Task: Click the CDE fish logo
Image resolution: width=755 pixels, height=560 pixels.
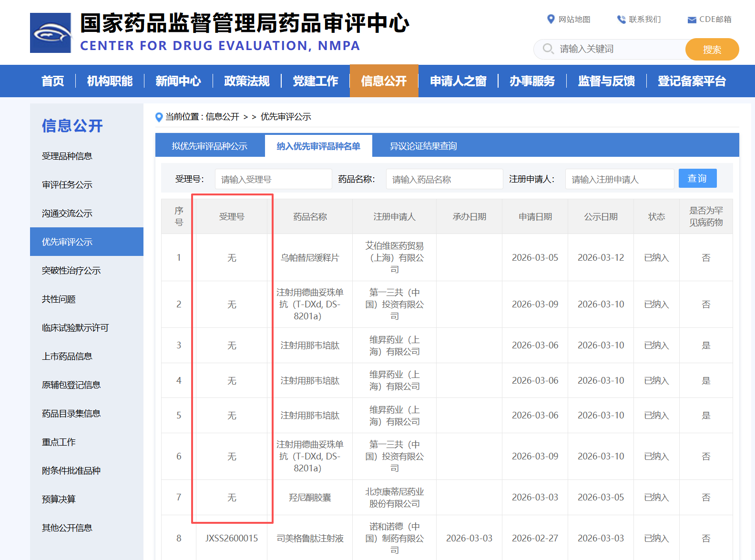Action: coord(51,33)
